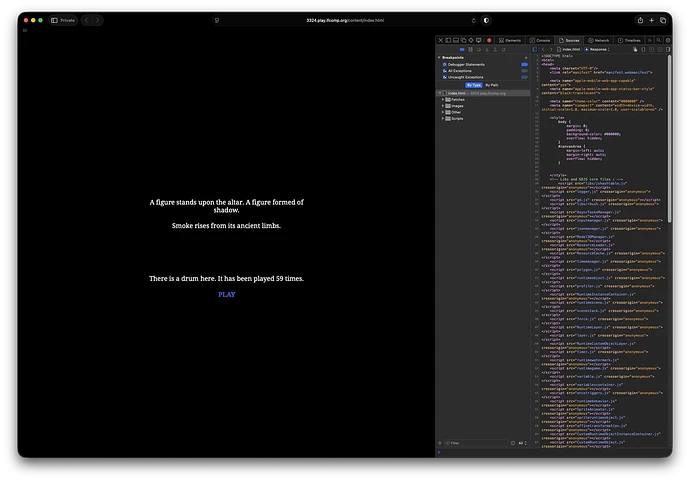Collapse the Breakpoints section
This screenshot has width=690, height=480.
[x=439, y=58]
